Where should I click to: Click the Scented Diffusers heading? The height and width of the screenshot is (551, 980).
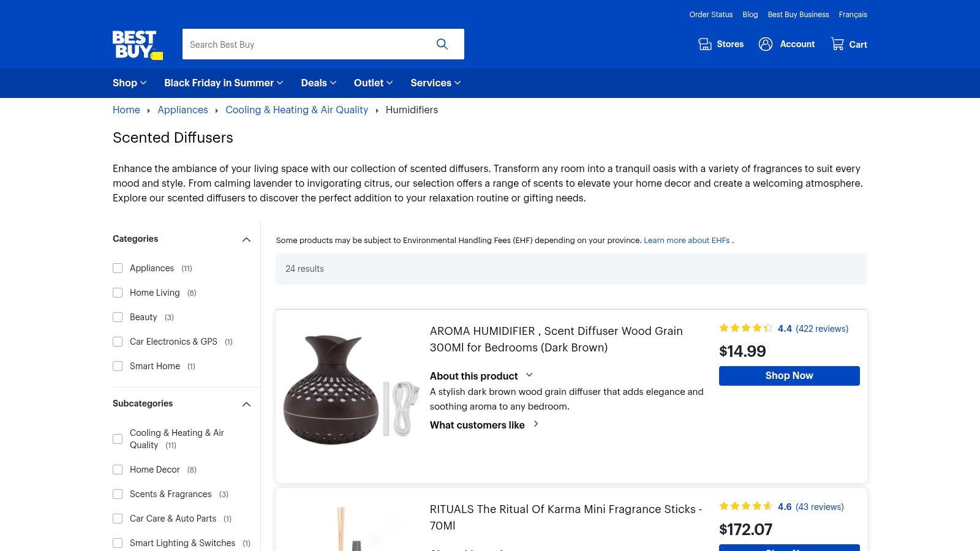173,138
